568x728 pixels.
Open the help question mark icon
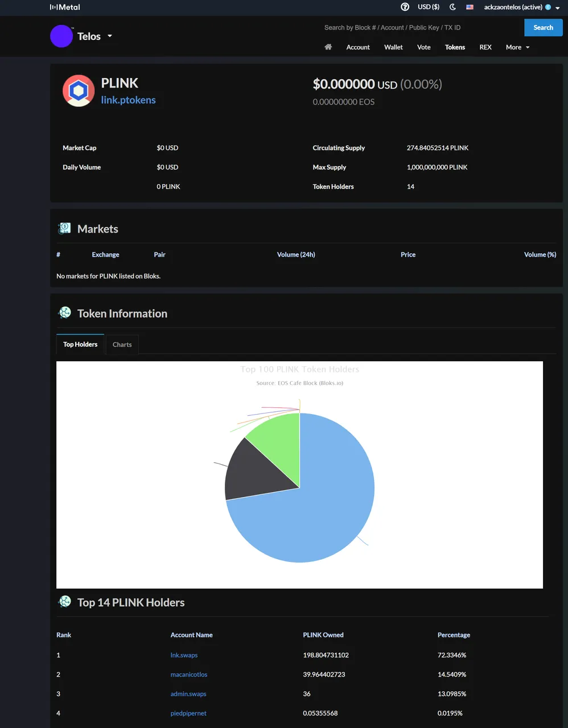click(x=405, y=7)
